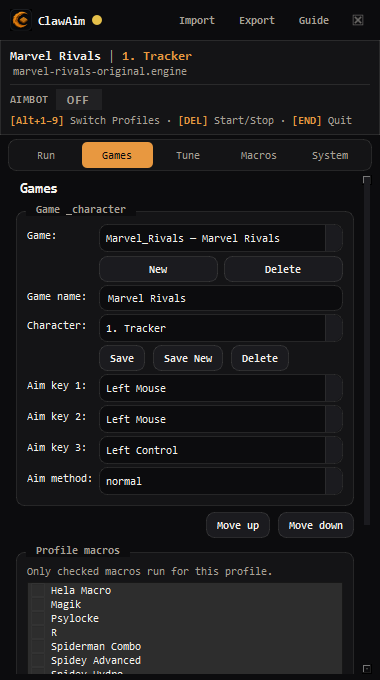Open the Aim key 2 dropdown
This screenshot has width=380, height=680.
(x=221, y=419)
